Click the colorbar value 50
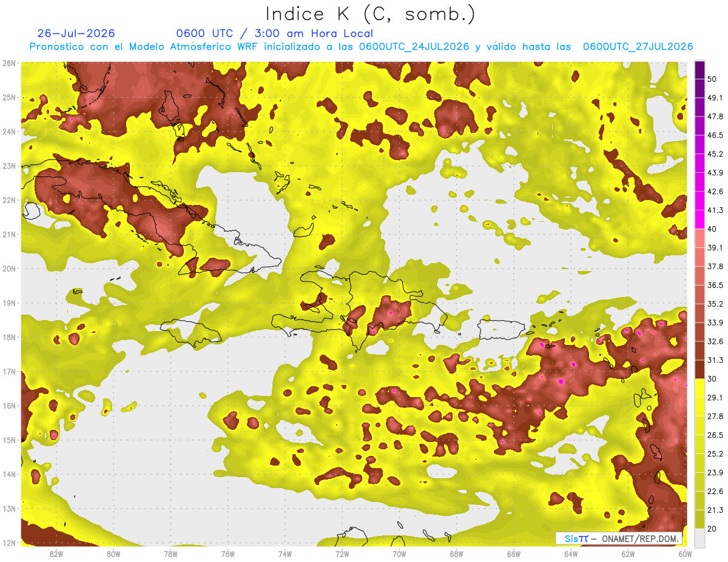 click(x=713, y=79)
